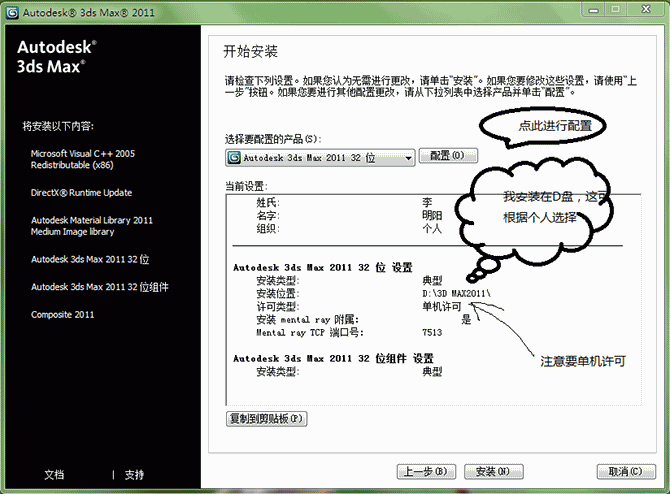The width and height of the screenshot is (670, 494).
Task: Cancel setup with the 取消(C) button
Action: [626, 471]
